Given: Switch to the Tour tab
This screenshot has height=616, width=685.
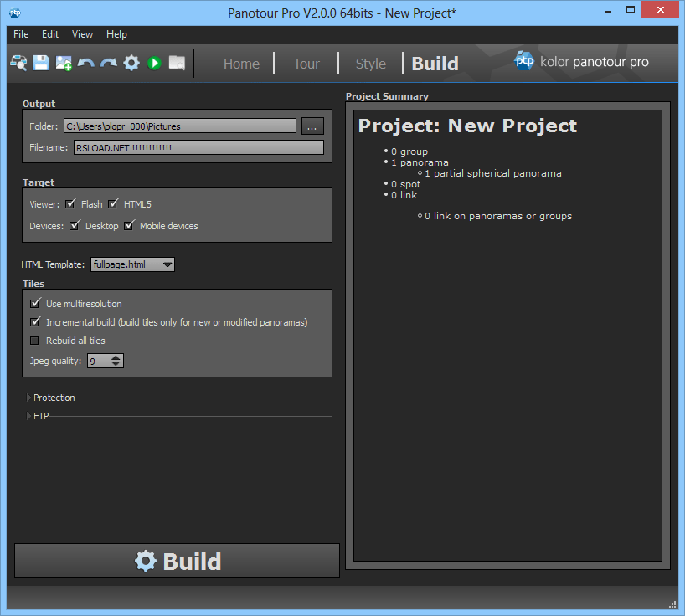Looking at the screenshot, I should click(x=306, y=63).
